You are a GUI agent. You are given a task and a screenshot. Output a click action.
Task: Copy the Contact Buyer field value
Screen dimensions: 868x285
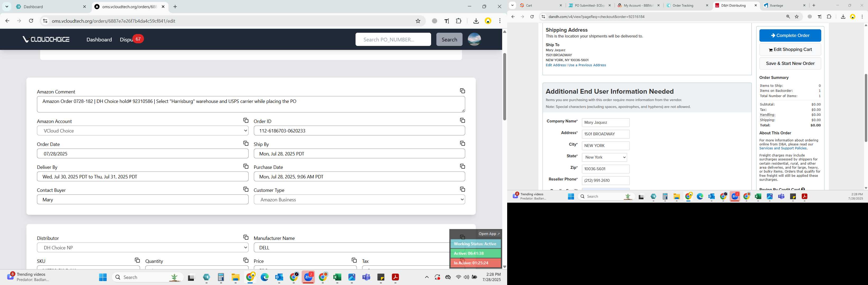click(246, 189)
